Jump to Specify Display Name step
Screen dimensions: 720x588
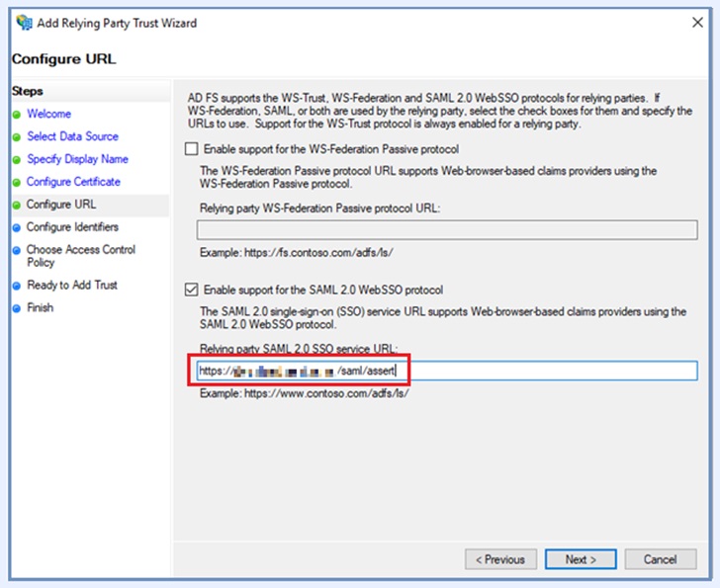tap(77, 160)
